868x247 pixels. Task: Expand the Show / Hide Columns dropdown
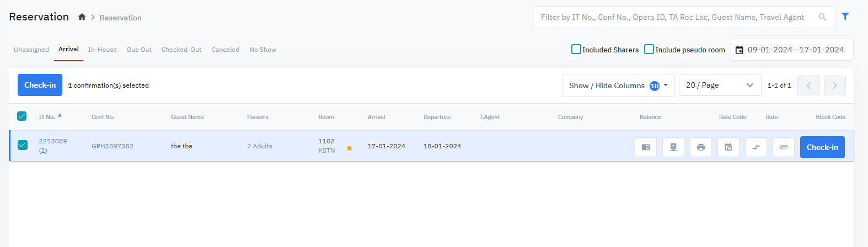pos(618,85)
